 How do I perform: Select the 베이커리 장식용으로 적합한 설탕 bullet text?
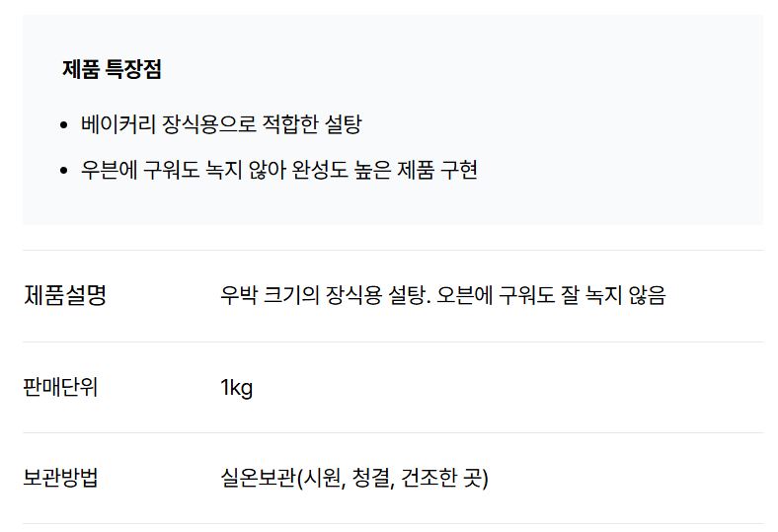[221, 124]
